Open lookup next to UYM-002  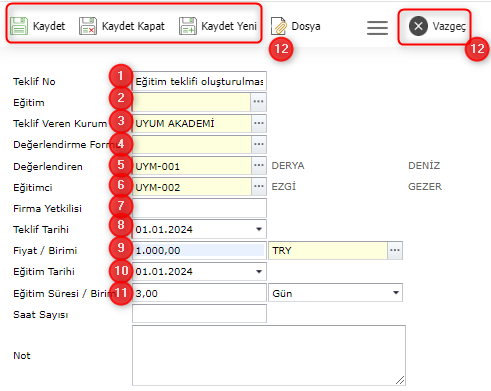(259, 186)
